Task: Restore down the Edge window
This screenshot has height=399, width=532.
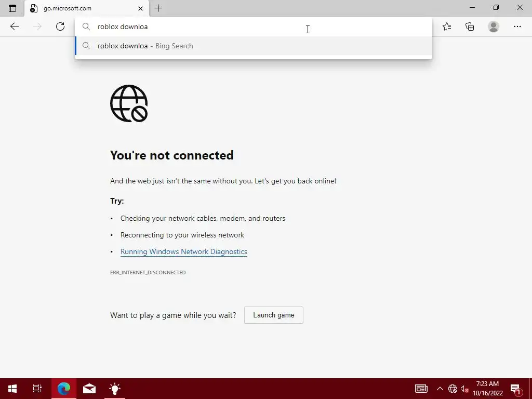Action: pyautogui.click(x=496, y=8)
